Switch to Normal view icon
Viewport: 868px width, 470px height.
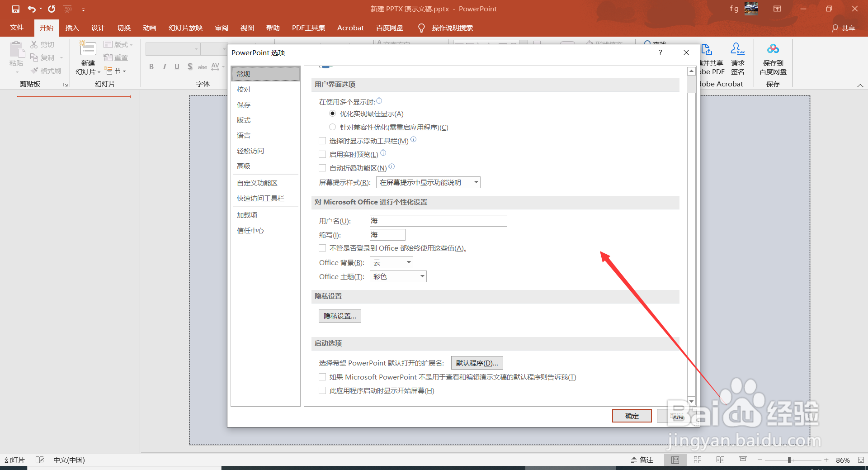click(x=675, y=460)
